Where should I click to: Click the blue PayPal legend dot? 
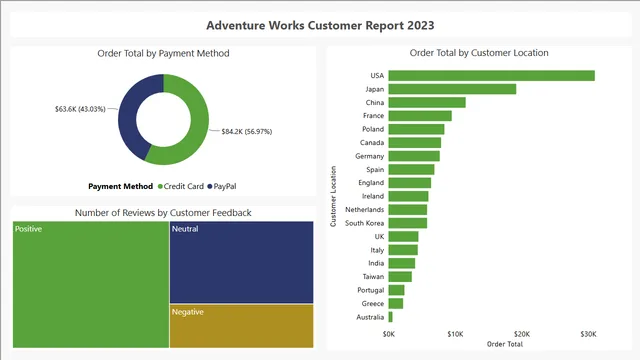[x=210, y=187]
